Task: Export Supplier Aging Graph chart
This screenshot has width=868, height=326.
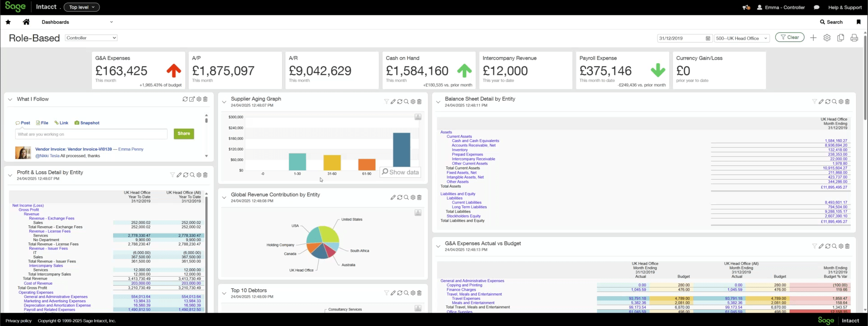Action: pyautogui.click(x=418, y=117)
